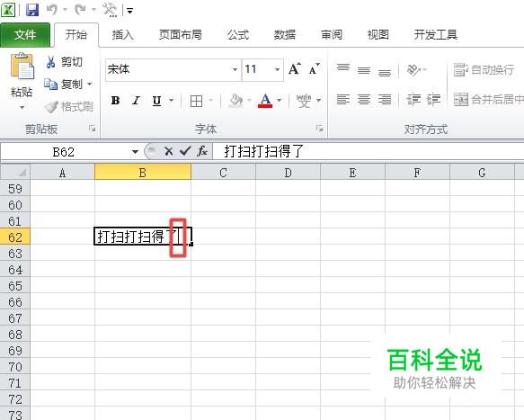Image resolution: width=524 pixels, height=420 pixels.
Task: Select column A header
Action: (63, 173)
